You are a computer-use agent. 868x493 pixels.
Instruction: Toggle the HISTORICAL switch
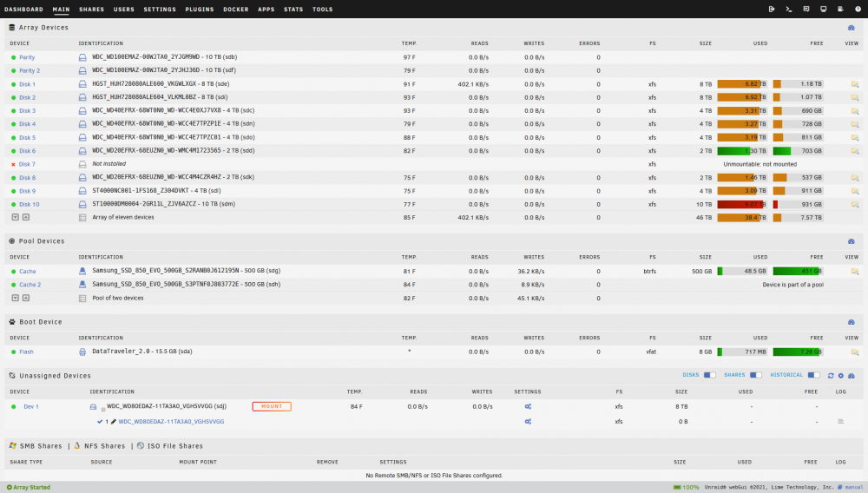(x=814, y=375)
